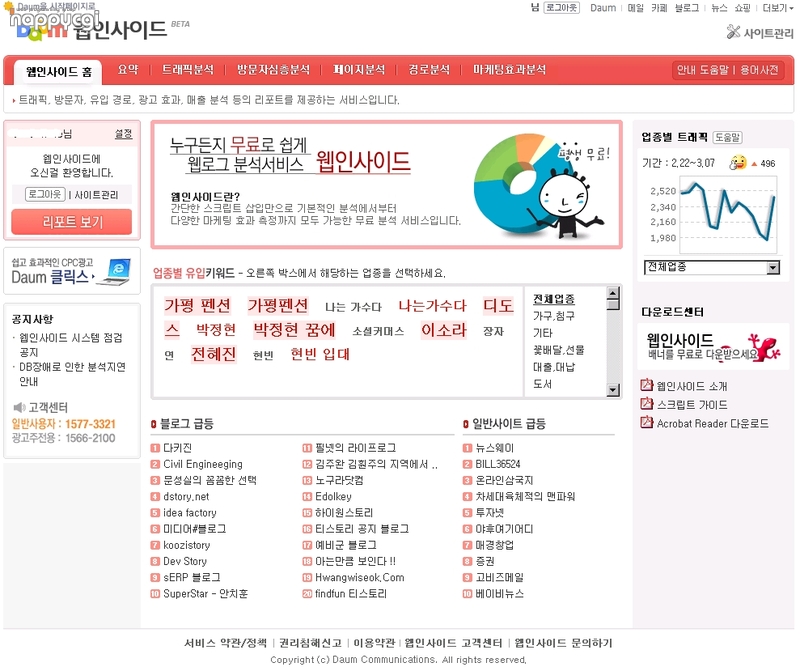Open 권리침해신고 in the footer
The image size is (800, 667).
pyautogui.click(x=310, y=643)
